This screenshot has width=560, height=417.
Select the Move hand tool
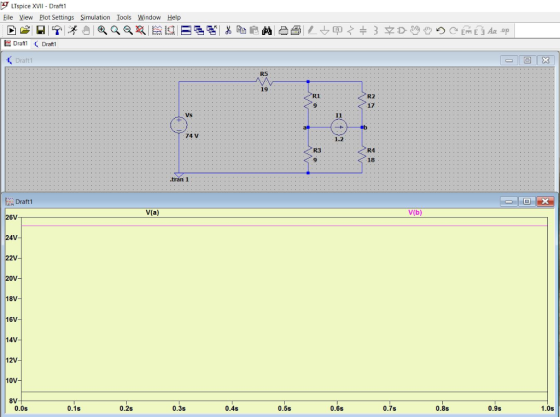tap(415, 31)
